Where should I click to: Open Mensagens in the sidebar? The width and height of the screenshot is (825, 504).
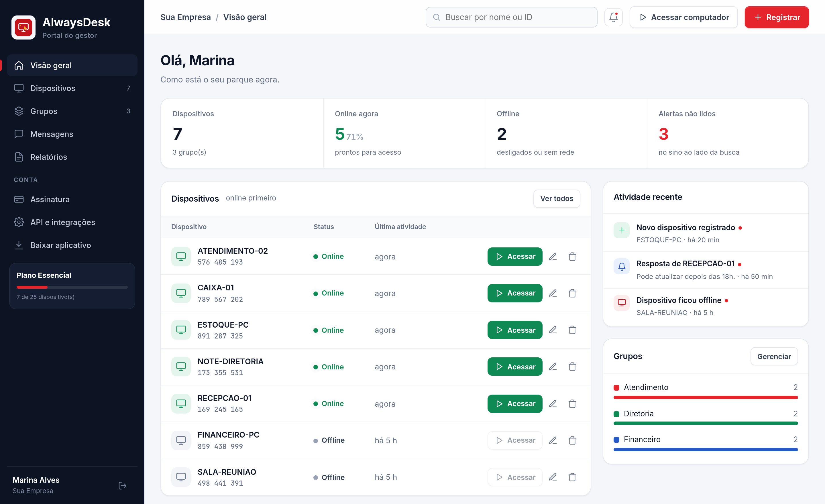point(72,134)
